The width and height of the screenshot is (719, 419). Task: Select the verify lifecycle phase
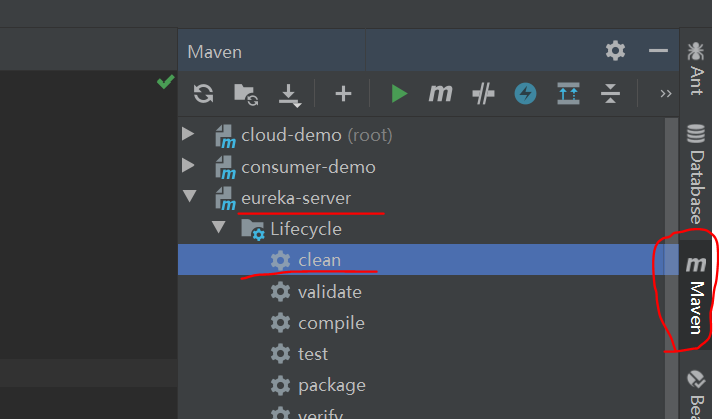[x=428, y=411]
